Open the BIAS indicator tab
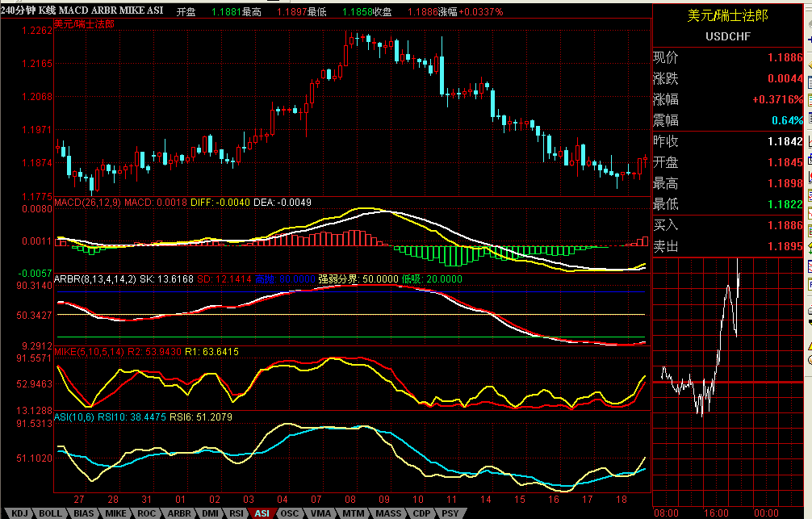Screen dimensions: 812x519 click(x=83, y=513)
